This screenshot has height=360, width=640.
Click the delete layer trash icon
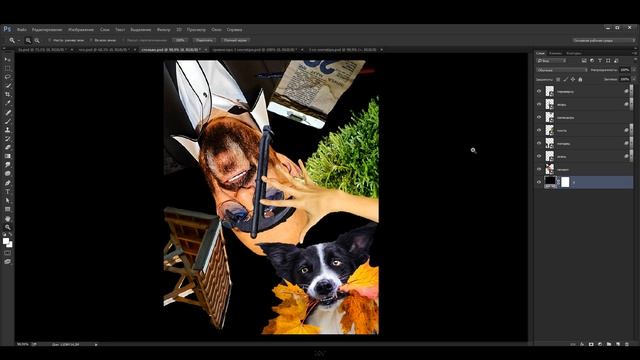pyautogui.click(x=627, y=344)
